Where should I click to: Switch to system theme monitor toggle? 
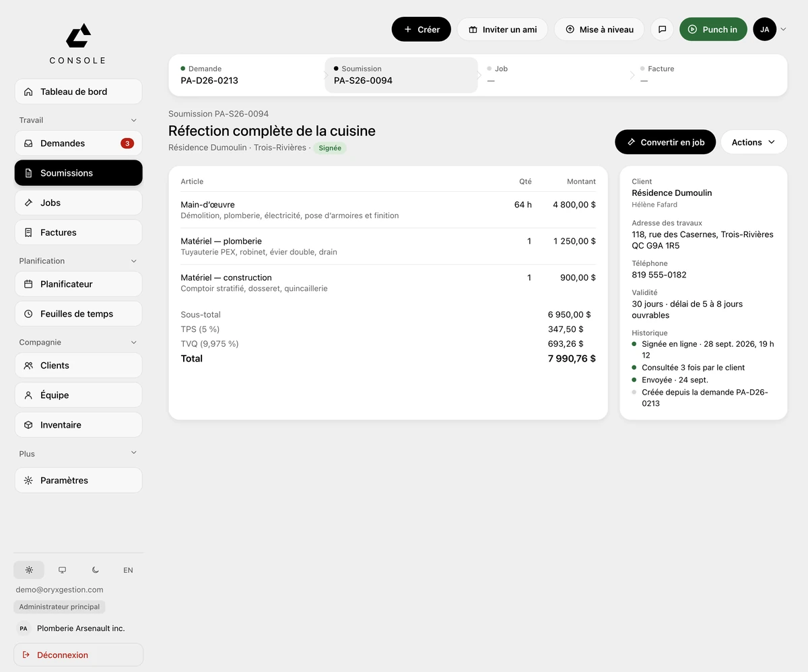pyautogui.click(x=62, y=570)
